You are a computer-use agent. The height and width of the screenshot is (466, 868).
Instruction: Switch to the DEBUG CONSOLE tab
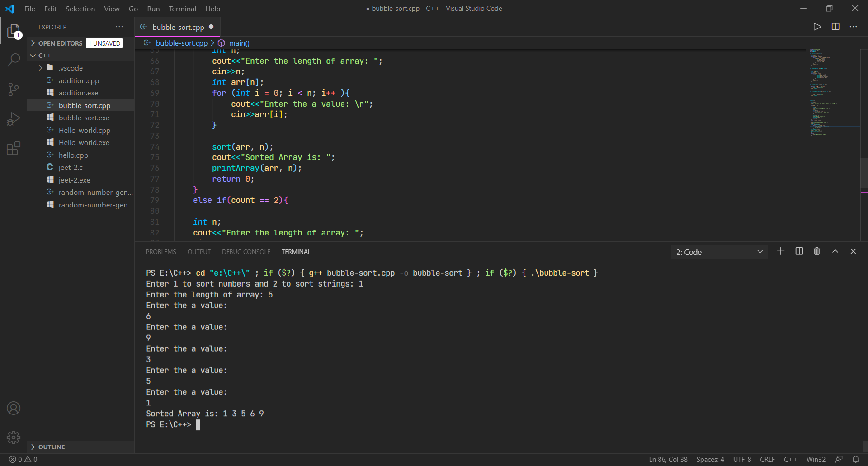pos(246,252)
